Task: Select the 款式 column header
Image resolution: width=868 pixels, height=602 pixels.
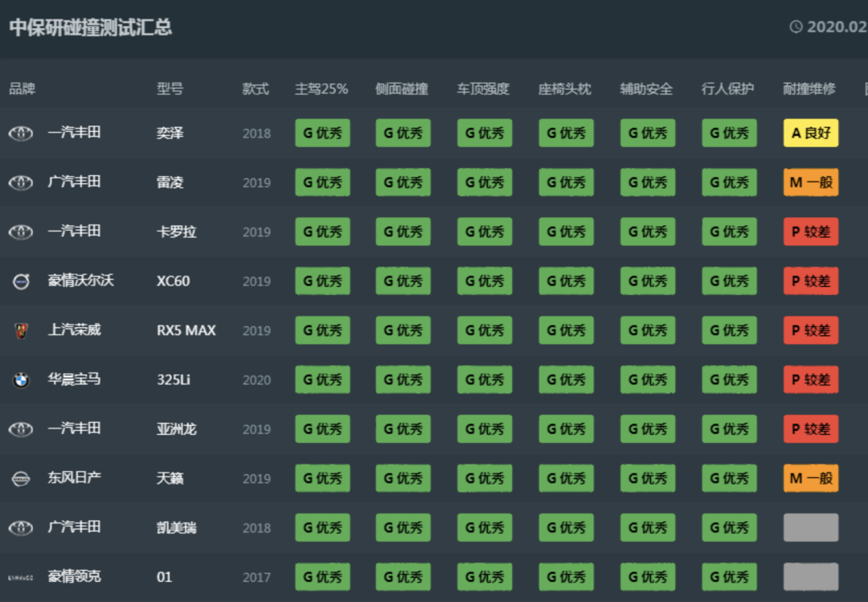Action: click(256, 88)
